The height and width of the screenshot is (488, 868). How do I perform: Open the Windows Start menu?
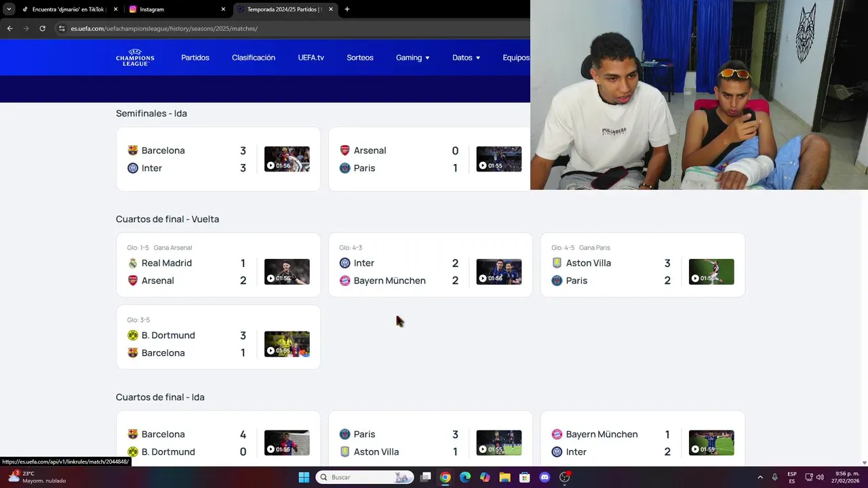pyautogui.click(x=304, y=477)
